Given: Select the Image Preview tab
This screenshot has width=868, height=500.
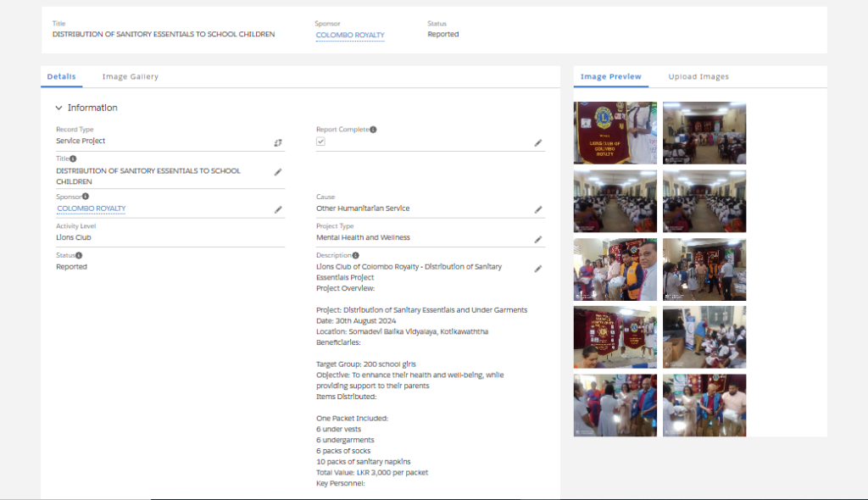Looking at the screenshot, I should [x=610, y=76].
